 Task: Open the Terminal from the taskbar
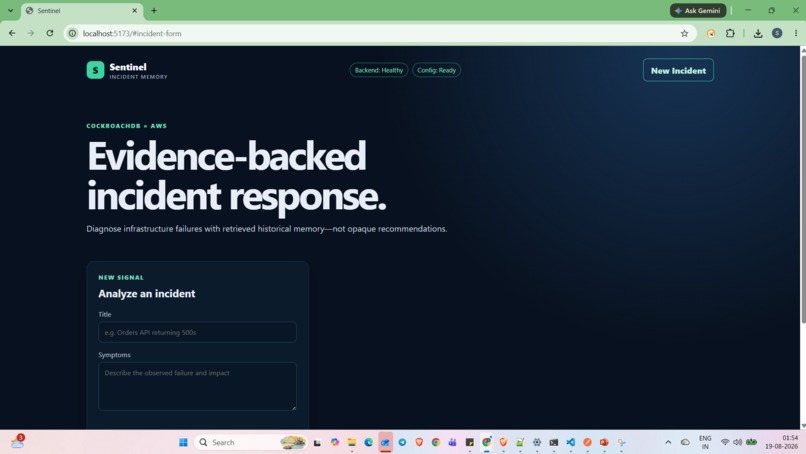tap(554, 442)
